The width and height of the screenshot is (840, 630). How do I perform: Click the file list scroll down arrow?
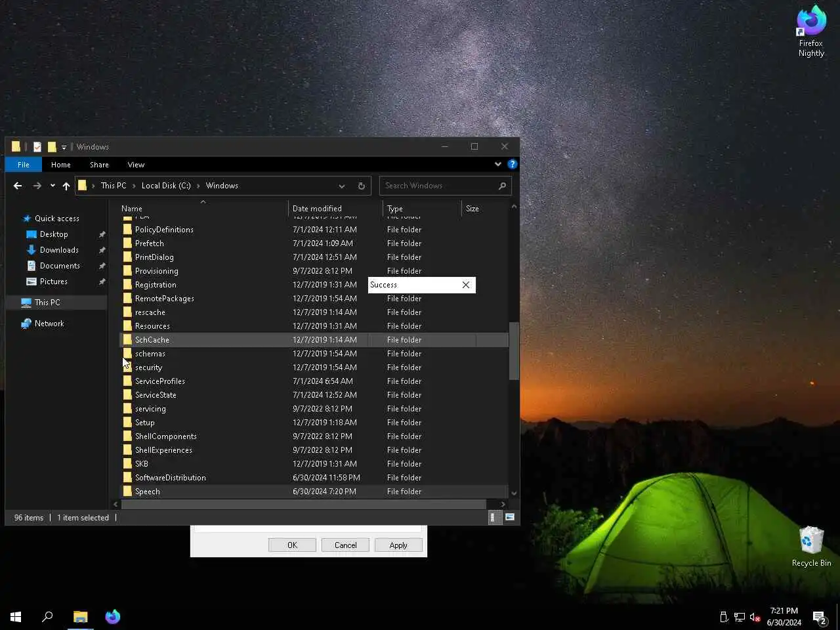tap(514, 493)
